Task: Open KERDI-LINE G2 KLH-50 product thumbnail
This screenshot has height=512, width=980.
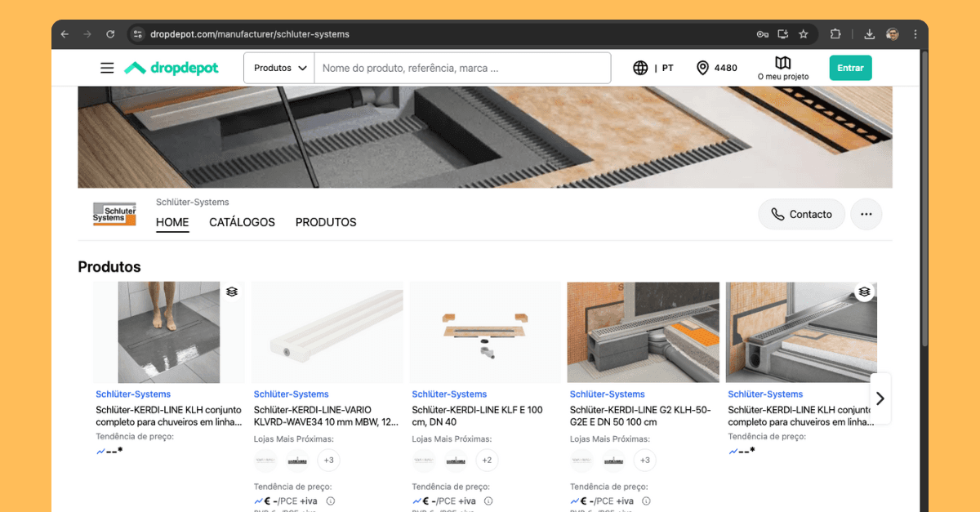Action: click(643, 332)
